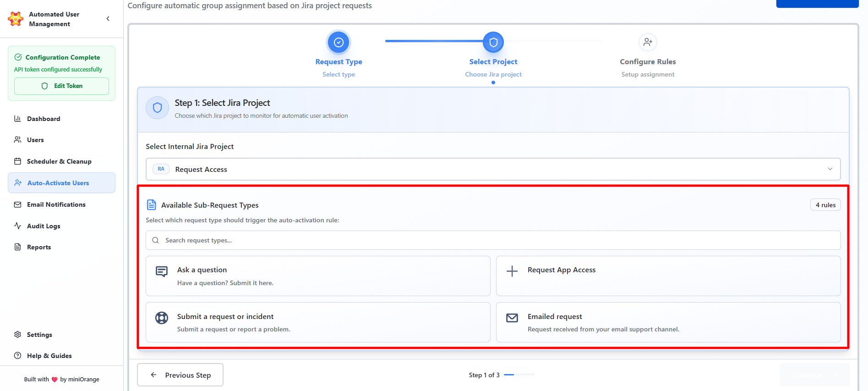Click the Help & Guides question icon

pos(18,356)
